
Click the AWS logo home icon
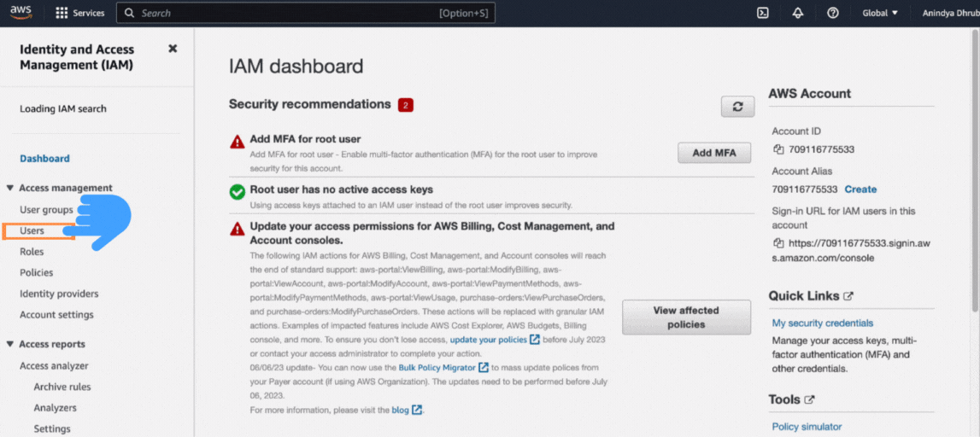click(21, 13)
